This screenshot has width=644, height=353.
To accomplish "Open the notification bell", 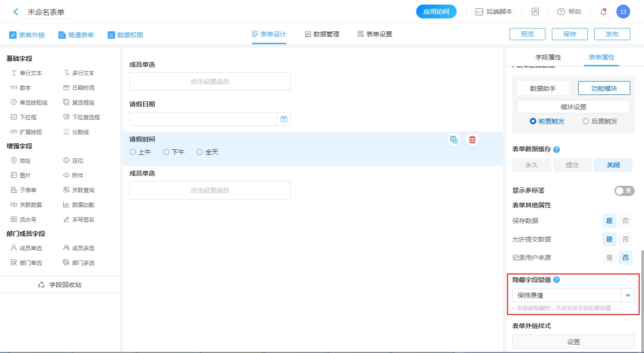I will 603,12.
